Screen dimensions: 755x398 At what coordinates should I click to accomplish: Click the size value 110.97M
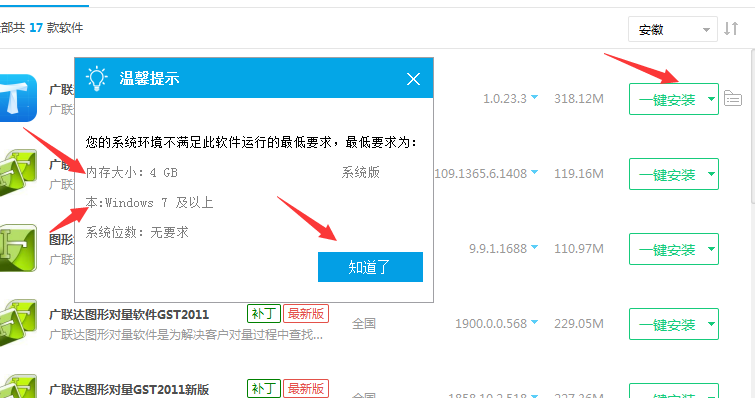(x=579, y=249)
